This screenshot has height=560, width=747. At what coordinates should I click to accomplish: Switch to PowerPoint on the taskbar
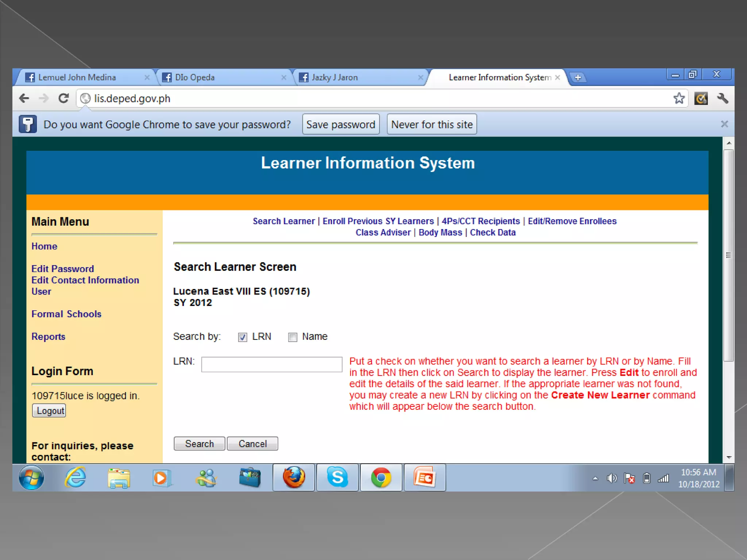425,478
